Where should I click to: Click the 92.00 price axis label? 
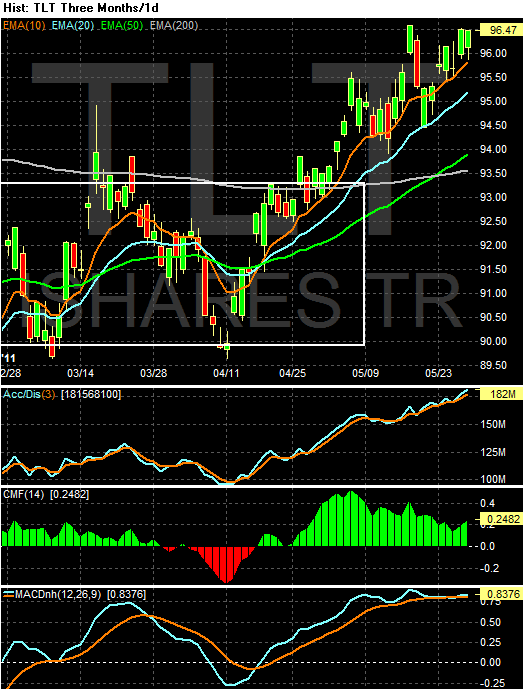494,245
